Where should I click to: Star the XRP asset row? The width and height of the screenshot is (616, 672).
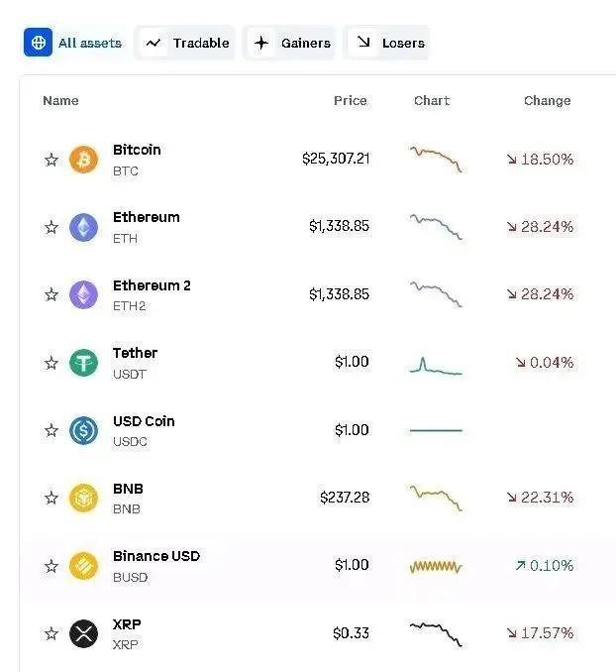(51, 633)
